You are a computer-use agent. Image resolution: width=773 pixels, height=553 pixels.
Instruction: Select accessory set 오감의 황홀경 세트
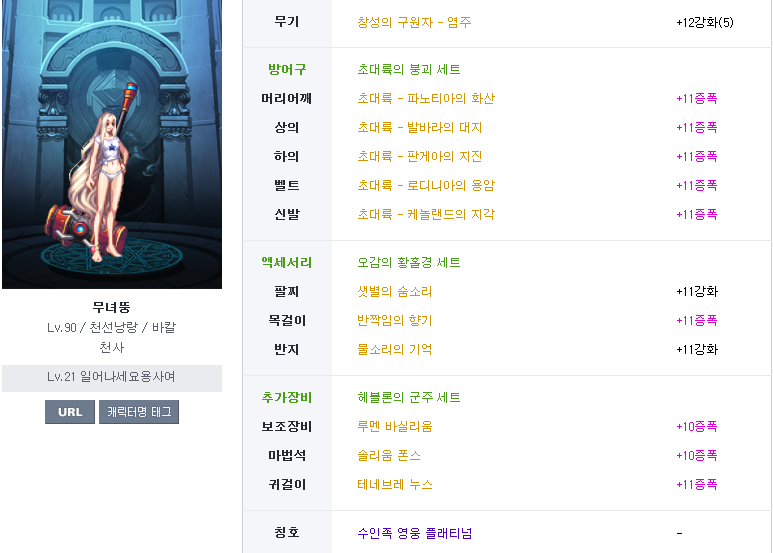(x=409, y=263)
